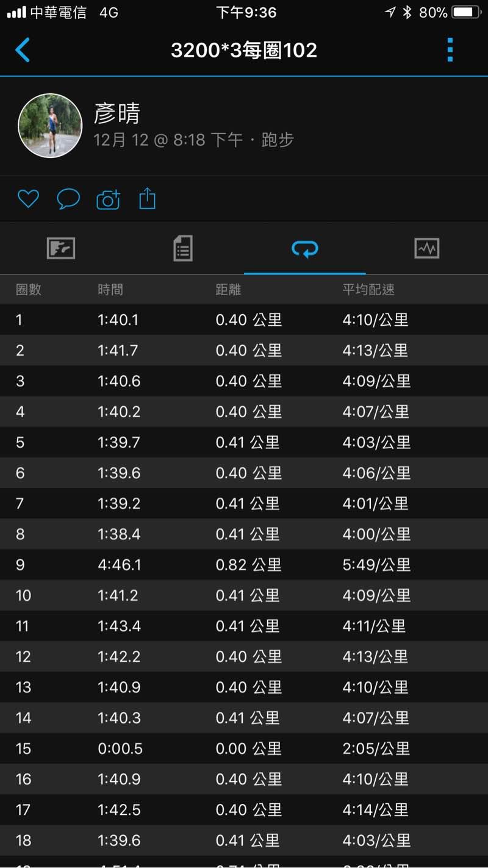Tap the 時間 column header
This screenshot has height=868, width=488.
pyautogui.click(x=110, y=290)
